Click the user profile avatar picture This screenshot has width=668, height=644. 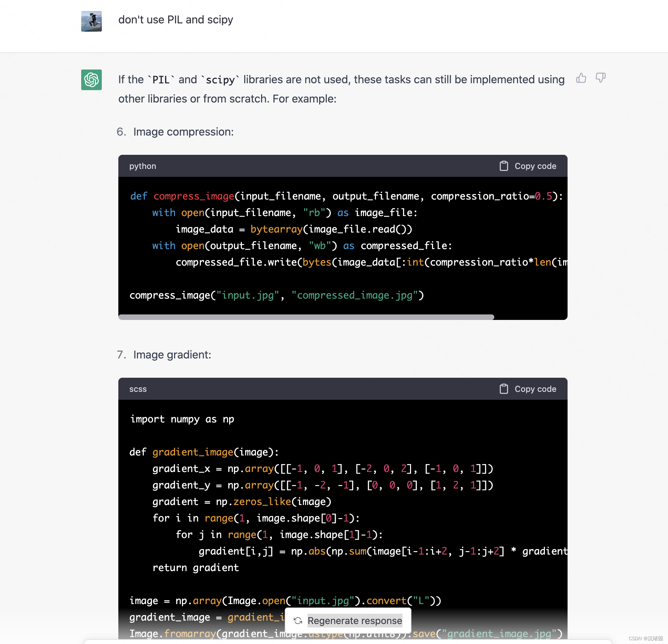(91, 21)
